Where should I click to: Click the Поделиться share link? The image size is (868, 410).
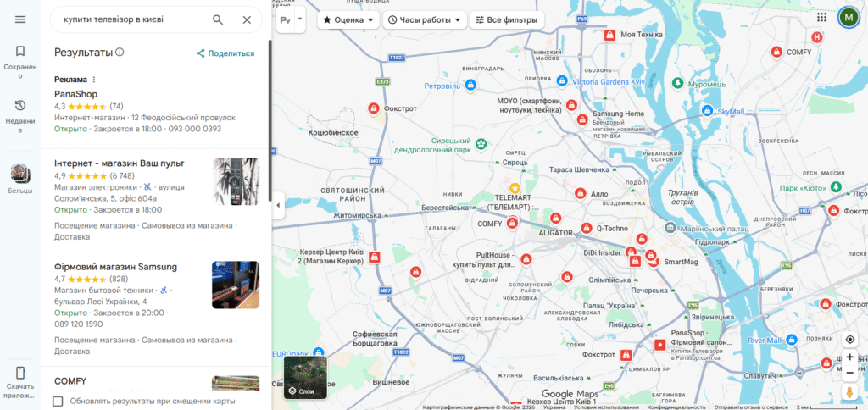(x=225, y=53)
